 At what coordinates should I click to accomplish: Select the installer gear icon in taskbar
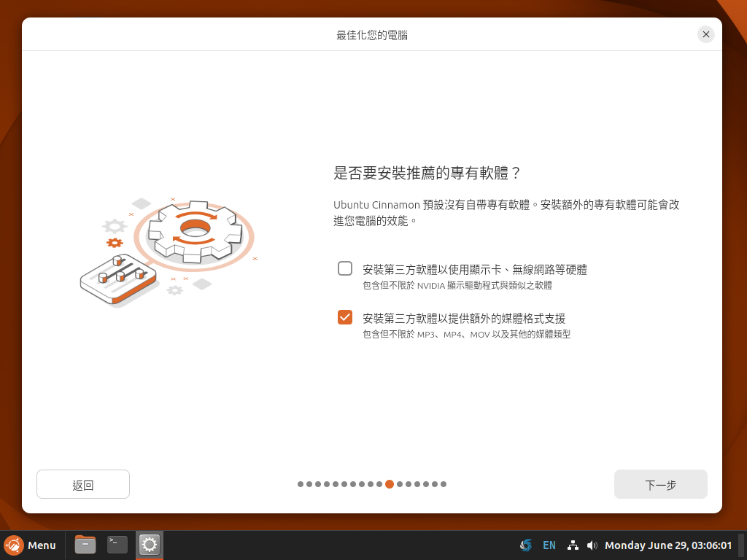point(149,545)
